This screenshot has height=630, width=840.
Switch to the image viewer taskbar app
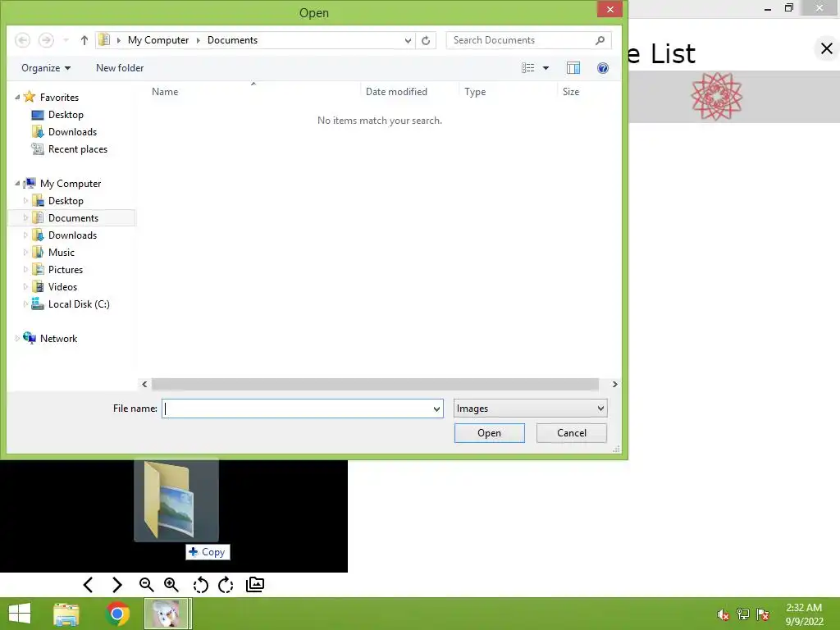pyautogui.click(x=167, y=614)
